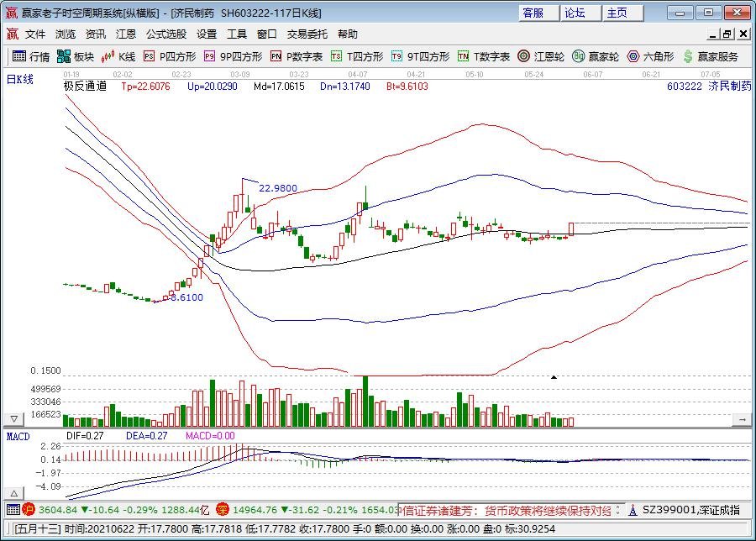This screenshot has width=756, height=541.
Task: Click the 603222 济民制药 stock label
Action: point(709,87)
